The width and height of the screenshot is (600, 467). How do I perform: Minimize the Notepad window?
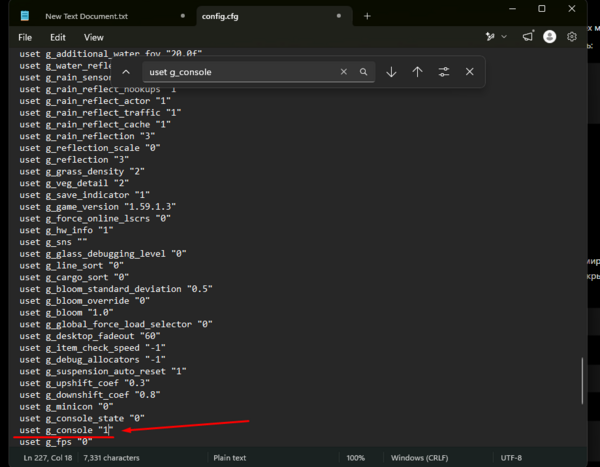[x=512, y=8]
